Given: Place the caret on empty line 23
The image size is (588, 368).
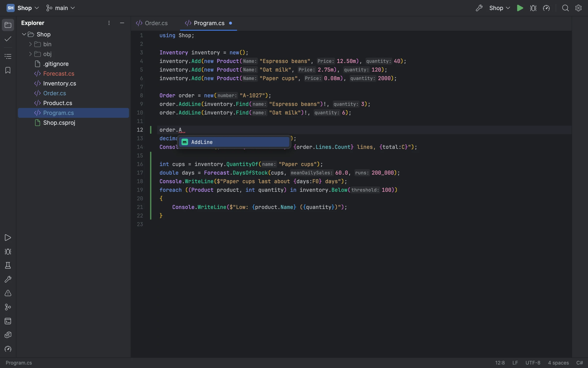Looking at the screenshot, I should tap(364, 224).
